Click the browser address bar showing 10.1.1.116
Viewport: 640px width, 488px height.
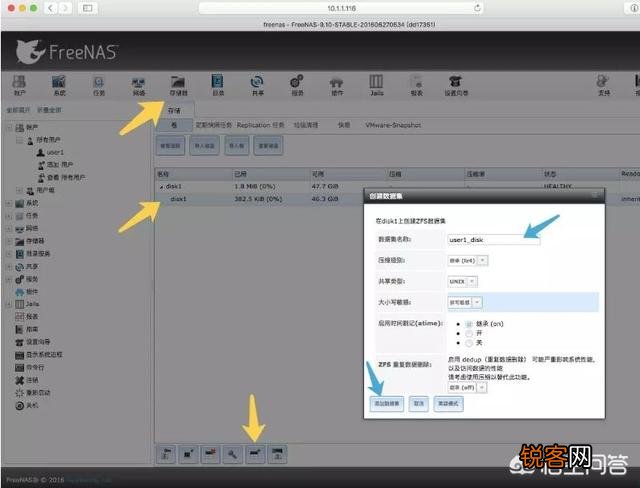click(x=341, y=8)
